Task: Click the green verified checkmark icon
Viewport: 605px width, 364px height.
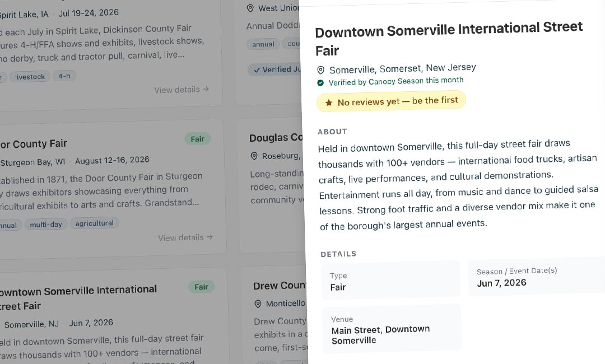Action: coord(320,82)
